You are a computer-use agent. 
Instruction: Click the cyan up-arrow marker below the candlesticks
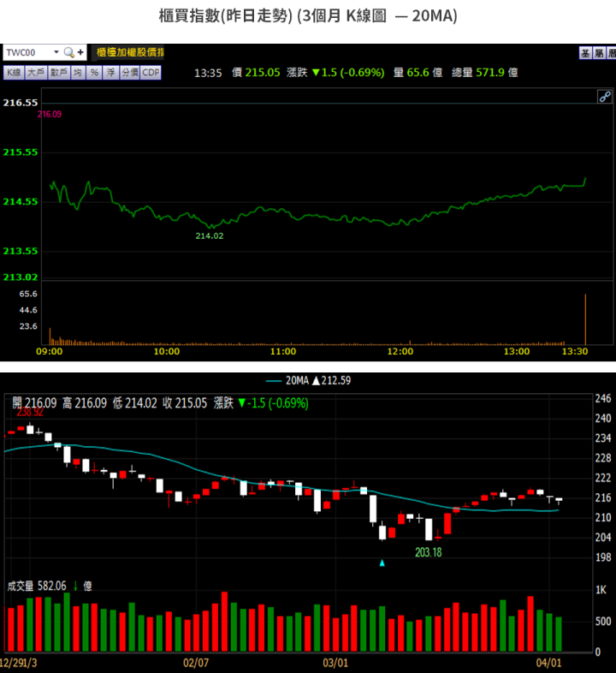point(382,563)
